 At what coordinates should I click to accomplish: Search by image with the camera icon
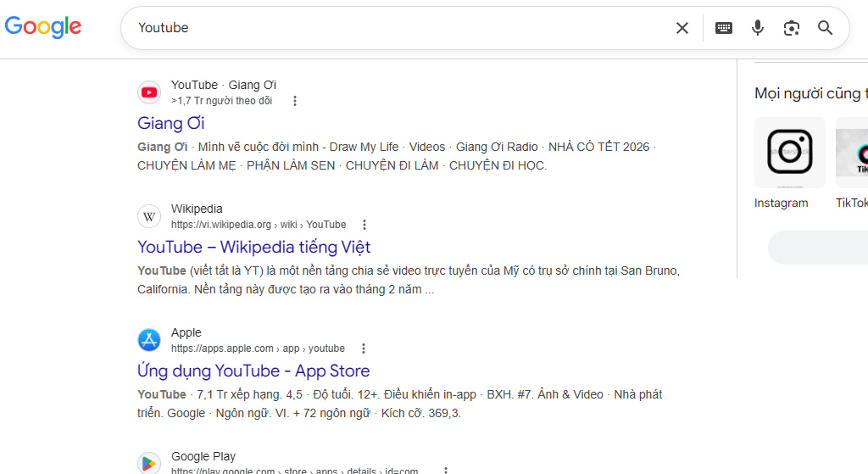(792, 28)
